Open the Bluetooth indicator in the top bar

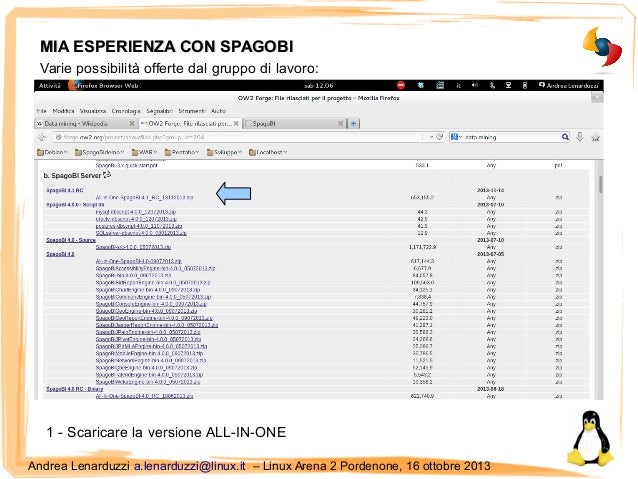point(492,85)
